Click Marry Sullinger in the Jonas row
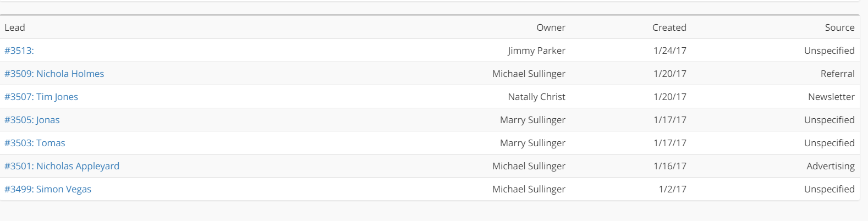Viewport: 868px width, 221px height. (x=532, y=120)
